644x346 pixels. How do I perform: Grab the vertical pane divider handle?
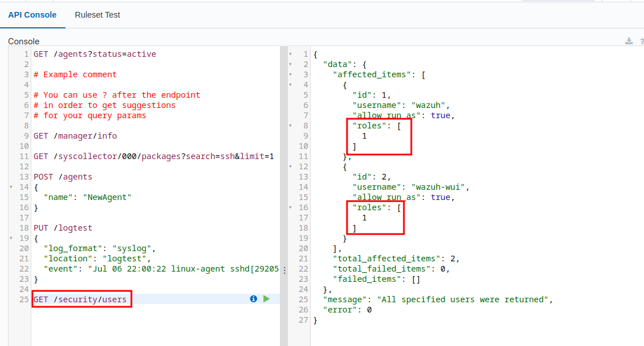(x=284, y=270)
